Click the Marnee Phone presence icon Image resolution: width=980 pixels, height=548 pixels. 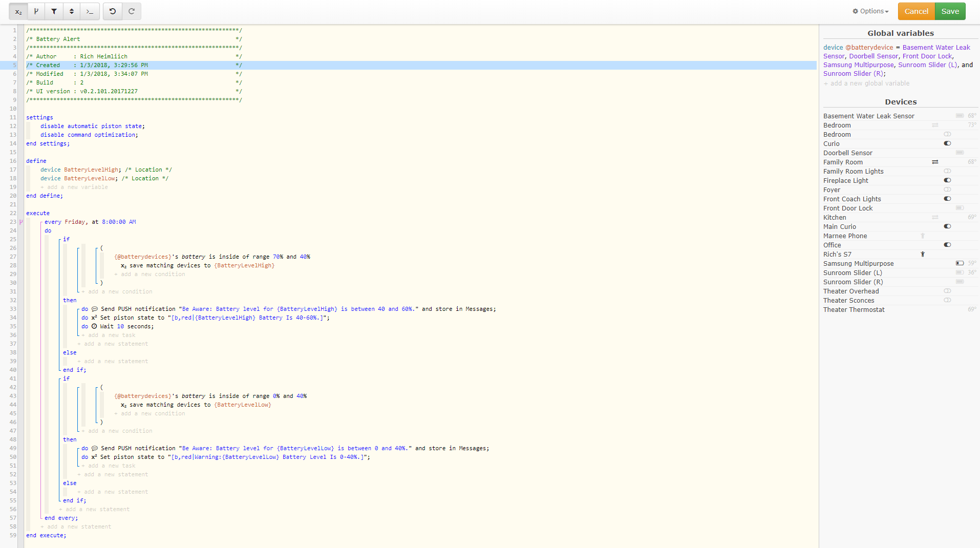tap(923, 236)
